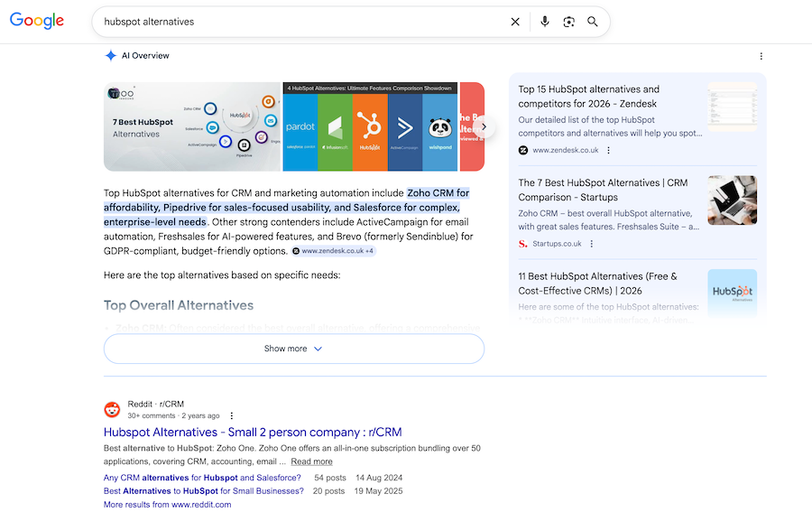Open options menu for the Zendesk source
Image resolution: width=812 pixels, height=531 pixels.
(608, 151)
